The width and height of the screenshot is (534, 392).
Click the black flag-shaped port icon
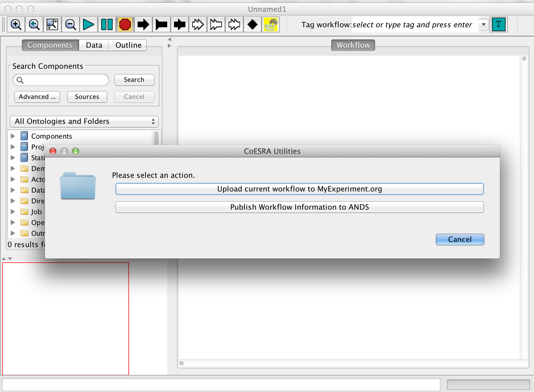tap(161, 24)
